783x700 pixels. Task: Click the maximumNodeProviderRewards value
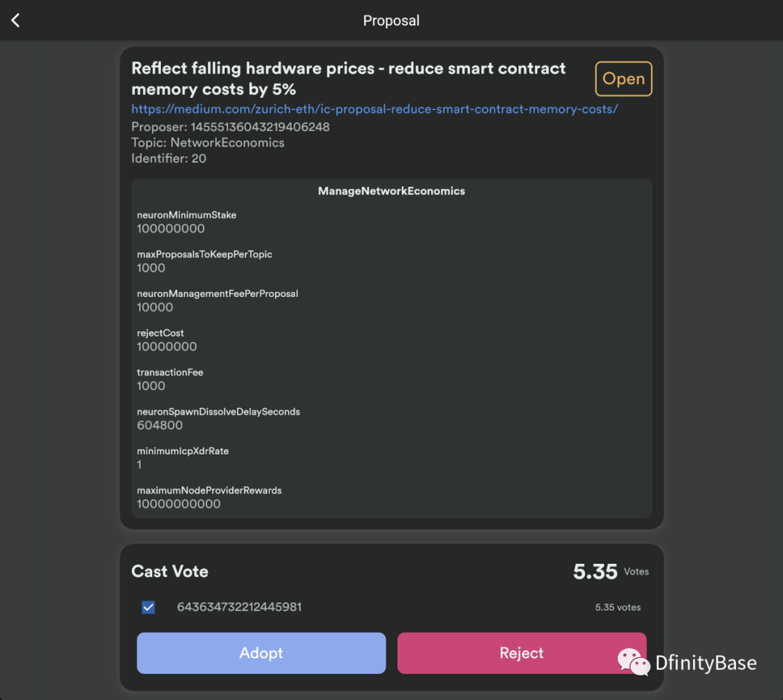coord(179,504)
